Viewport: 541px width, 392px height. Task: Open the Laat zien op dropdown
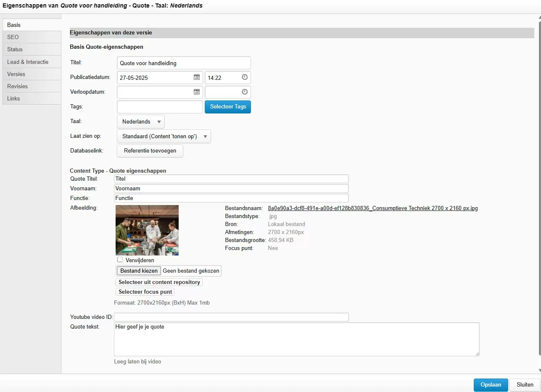pos(164,136)
